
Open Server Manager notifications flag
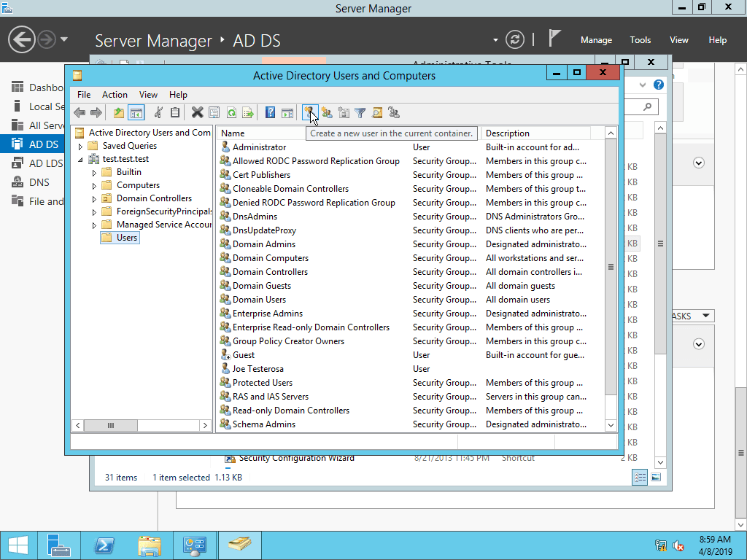click(x=554, y=38)
